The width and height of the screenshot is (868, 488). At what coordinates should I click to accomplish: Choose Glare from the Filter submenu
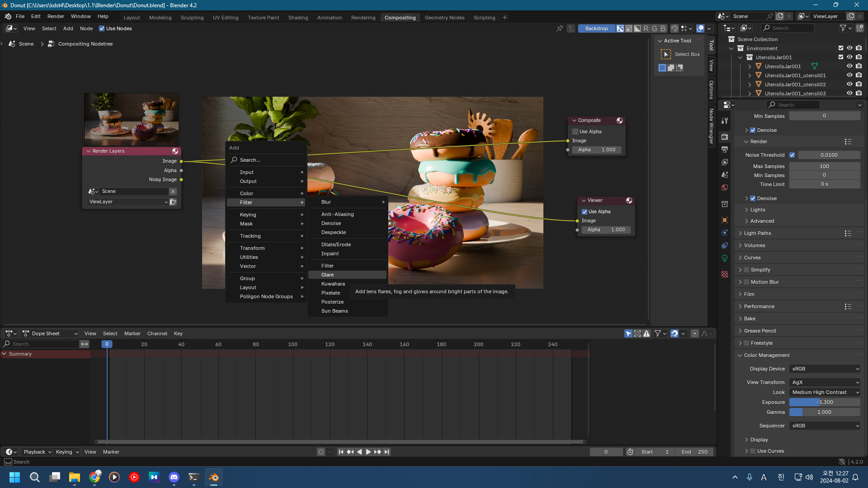328,275
